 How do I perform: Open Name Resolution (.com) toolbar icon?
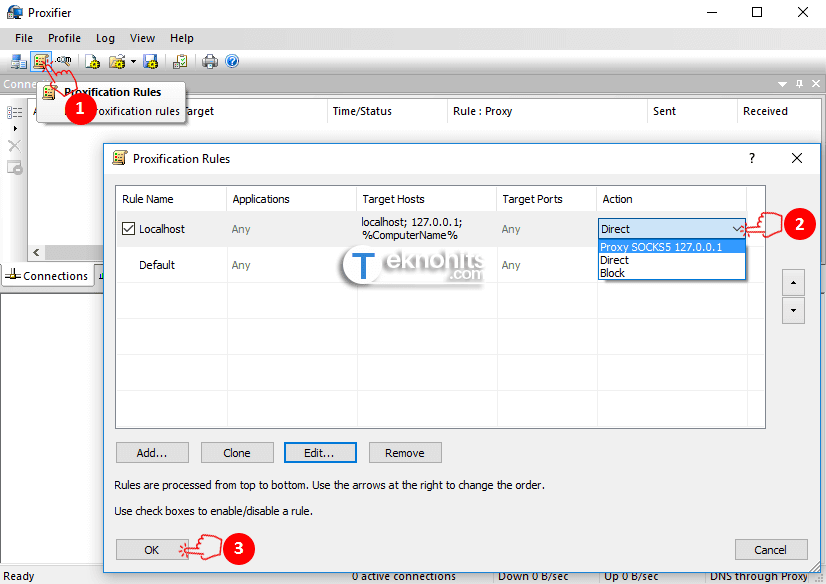(x=63, y=61)
